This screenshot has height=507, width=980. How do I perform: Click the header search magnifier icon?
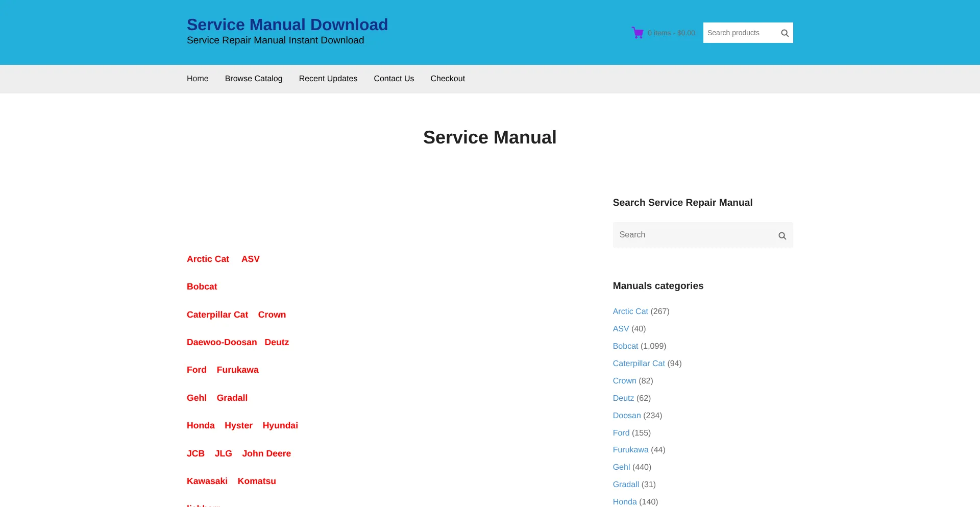785,33
